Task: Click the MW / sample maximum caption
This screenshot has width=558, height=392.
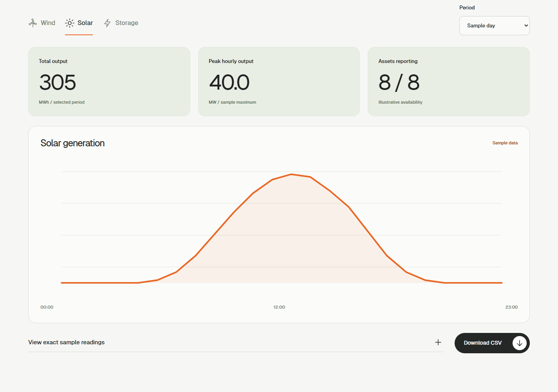Action: [x=232, y=102]
